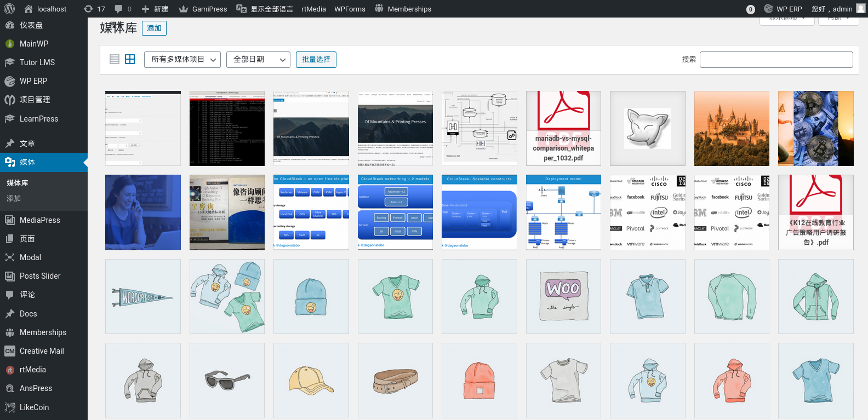The image size is (868, 420).
Task: Click the admin user avatar
Action: 860,9
